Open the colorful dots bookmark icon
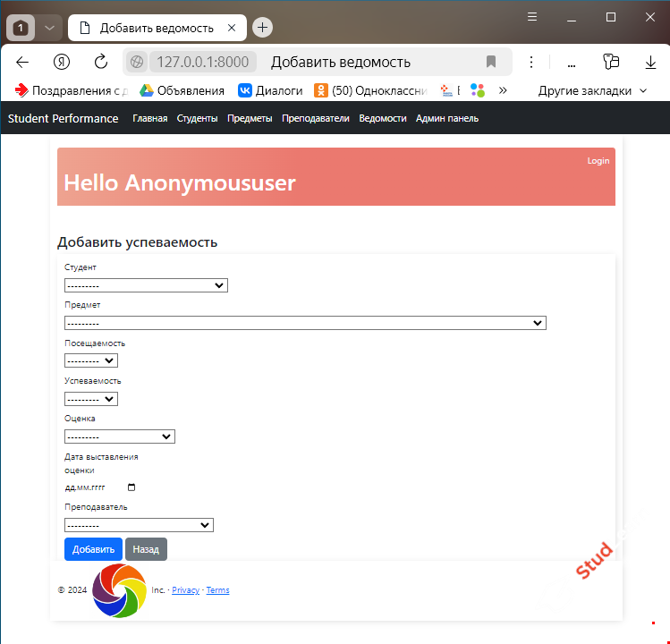670x644 pixels. (478, 90)
